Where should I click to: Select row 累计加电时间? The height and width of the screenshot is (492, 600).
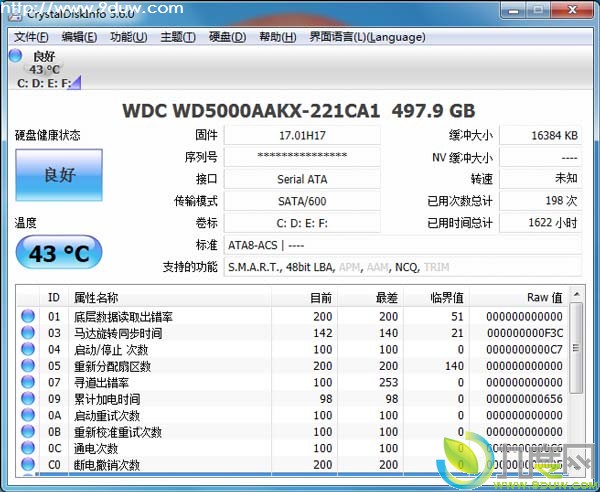coord(293,399)
